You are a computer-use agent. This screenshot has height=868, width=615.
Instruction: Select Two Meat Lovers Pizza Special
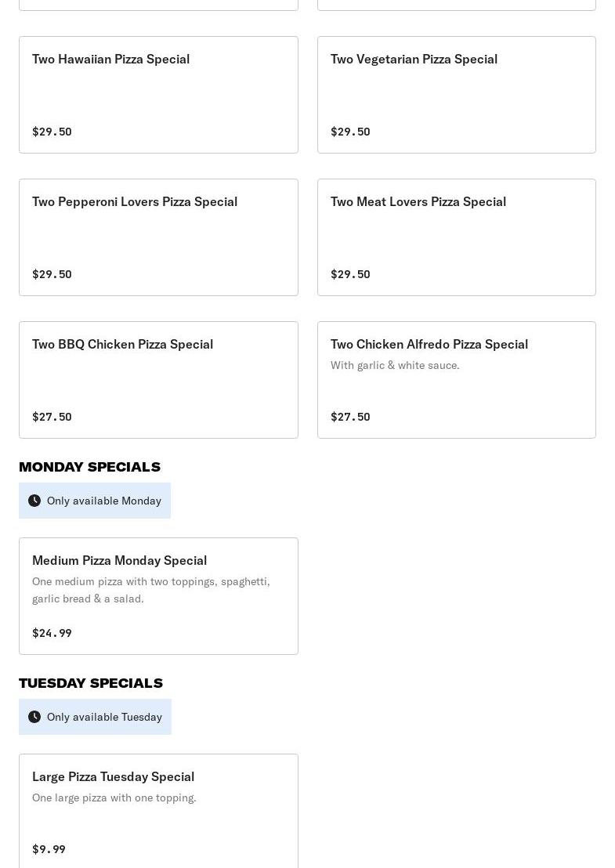pos(418,201)
